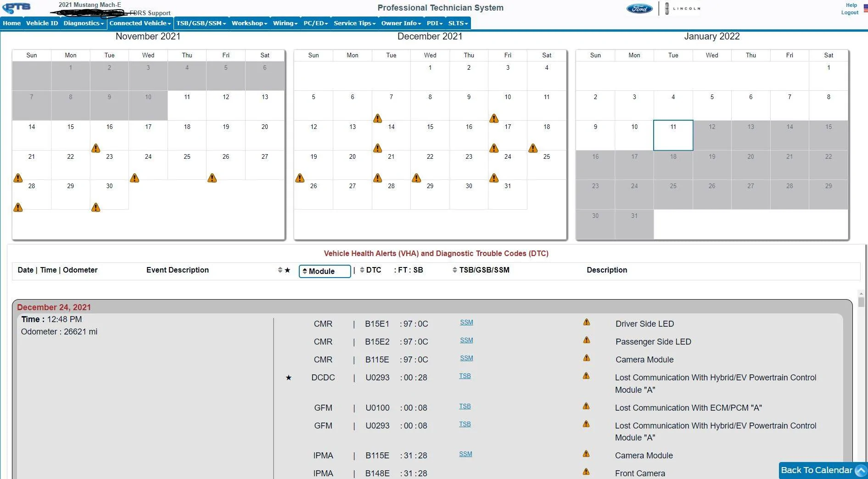868x479 pixels.
Task: Go to the Home tab
Action: [x=12, y=23]
